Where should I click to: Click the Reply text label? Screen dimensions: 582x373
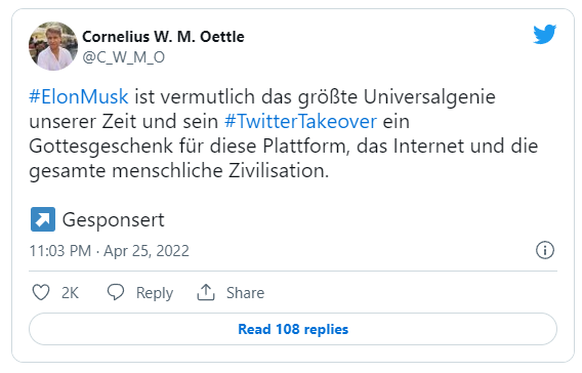154,293
